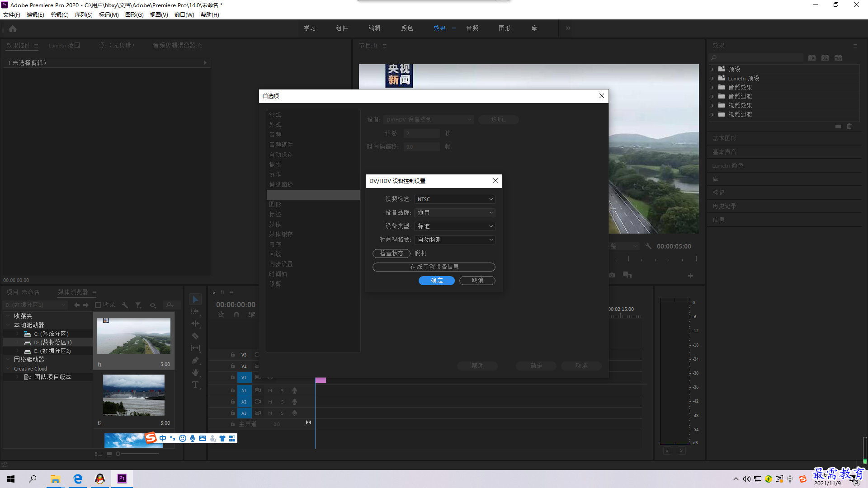Select the Type tool
868x488 pixels.
195,385
